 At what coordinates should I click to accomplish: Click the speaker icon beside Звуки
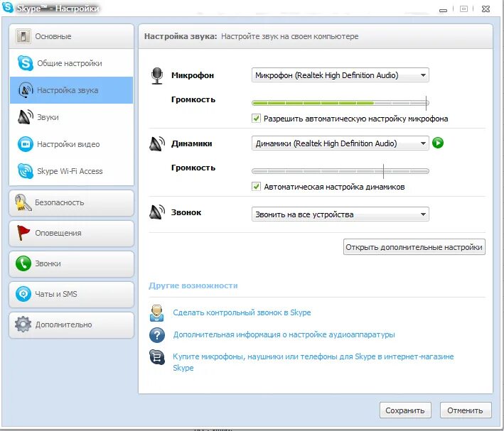26,117
